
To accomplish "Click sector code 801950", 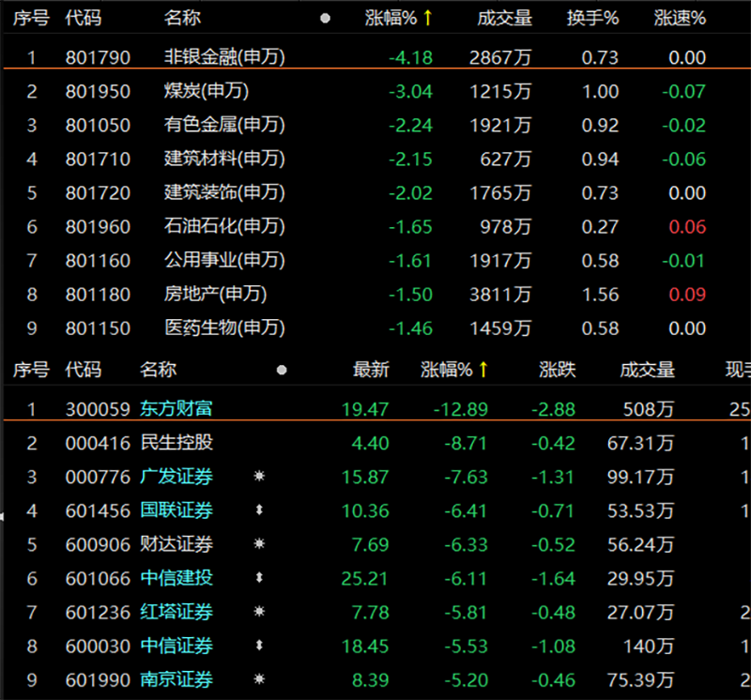I will pos(98,91).
